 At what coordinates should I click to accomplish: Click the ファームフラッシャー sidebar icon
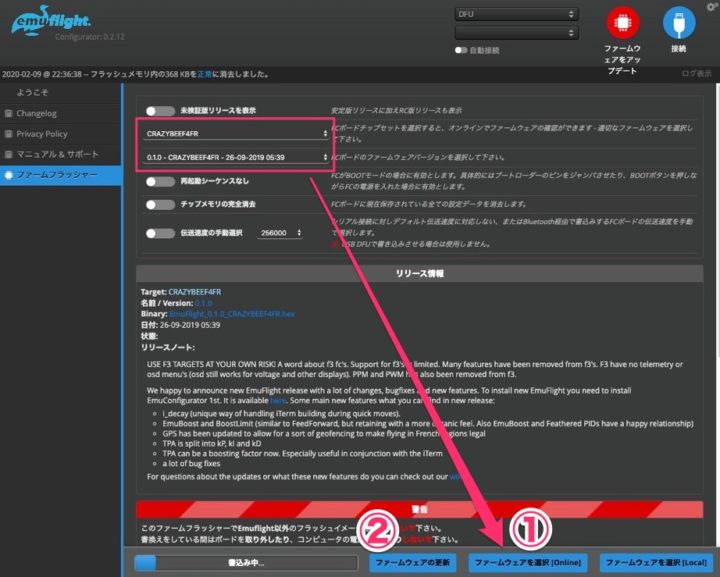coord(9,175)
